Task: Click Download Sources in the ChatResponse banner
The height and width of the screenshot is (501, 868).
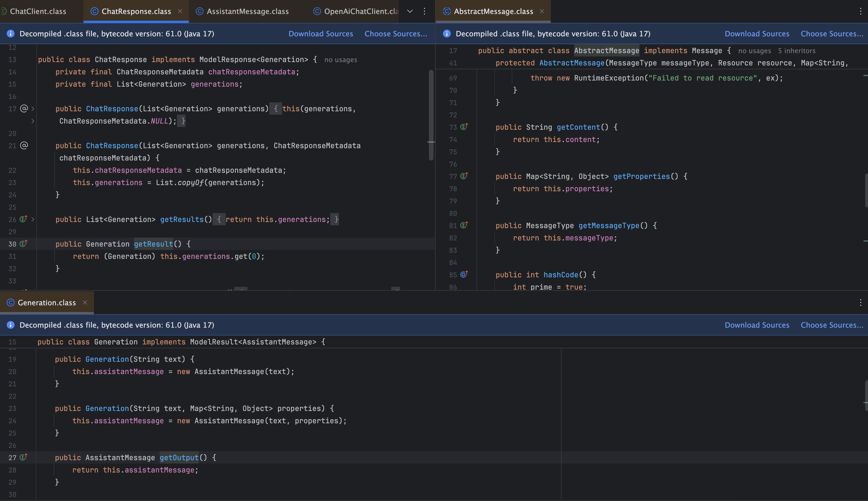Action: coord(320,34)
